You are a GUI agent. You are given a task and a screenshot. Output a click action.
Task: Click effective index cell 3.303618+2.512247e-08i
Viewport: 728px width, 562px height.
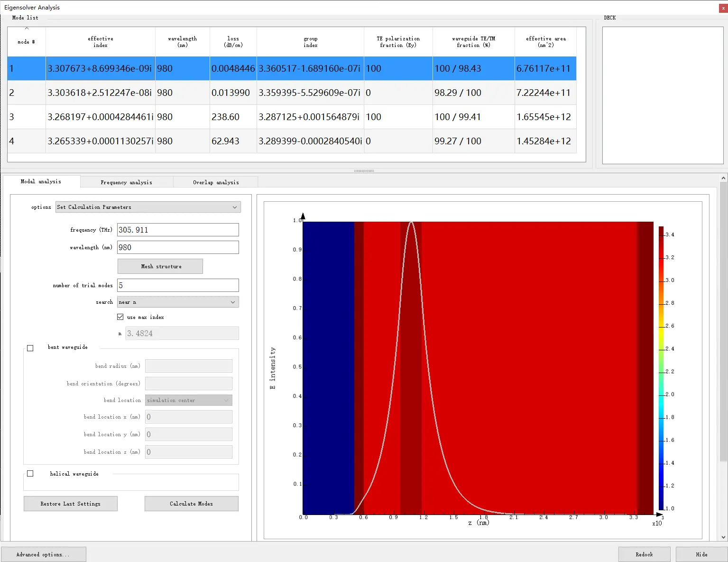(x=101, y=93)
